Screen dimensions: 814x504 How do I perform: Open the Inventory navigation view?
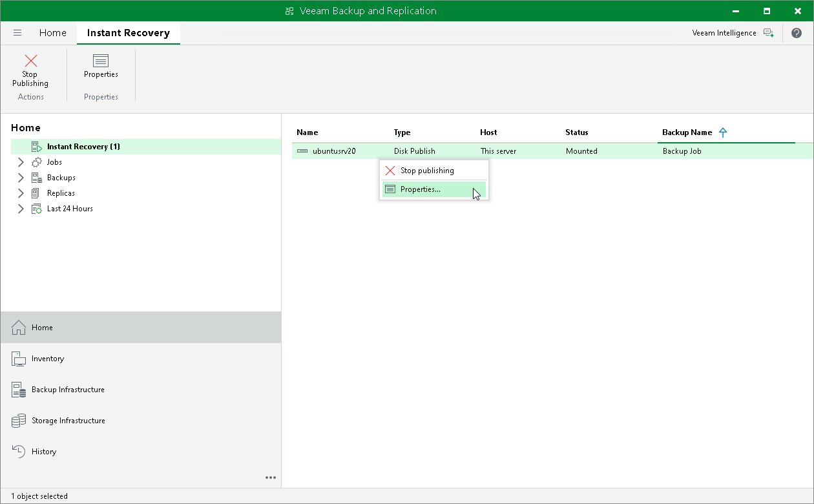141,359
